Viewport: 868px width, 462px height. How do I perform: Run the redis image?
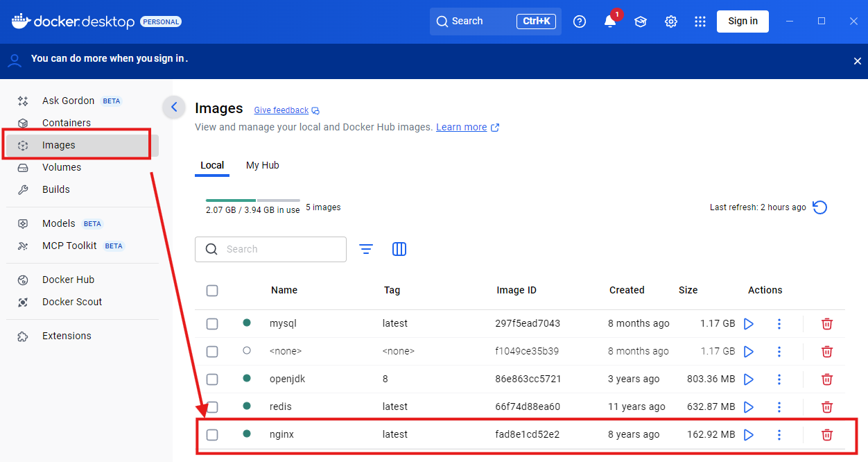pyautogui.click(x=749, y=407)
